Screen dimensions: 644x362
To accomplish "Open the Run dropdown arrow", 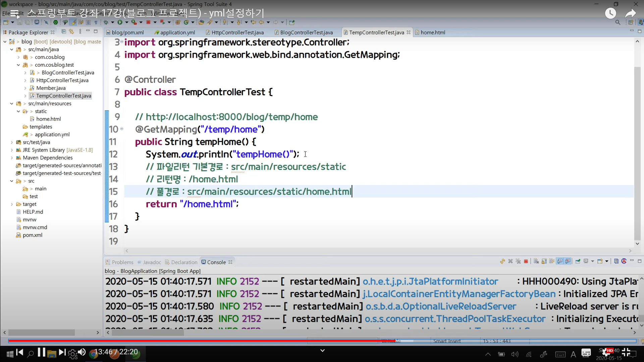I will coord(127,22).
